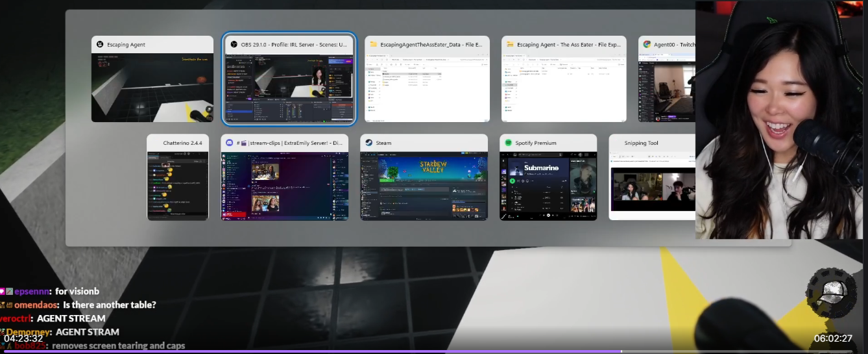Click chat username epsennn
Image resolution: width=868 pixels, height=354 pixels.
[x=32, y=292]
